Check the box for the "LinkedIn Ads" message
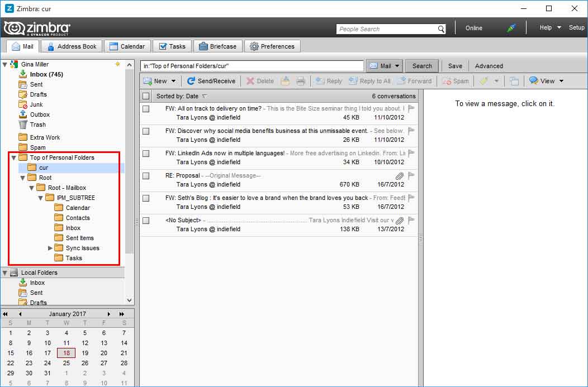The width and height of the screenshot is (588, 387). coord(146,154)
